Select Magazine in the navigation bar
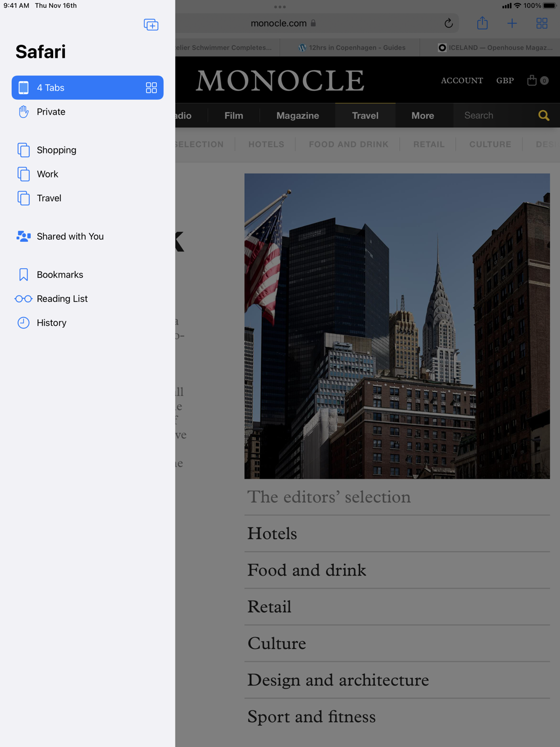560x747 pixels. 297,115
